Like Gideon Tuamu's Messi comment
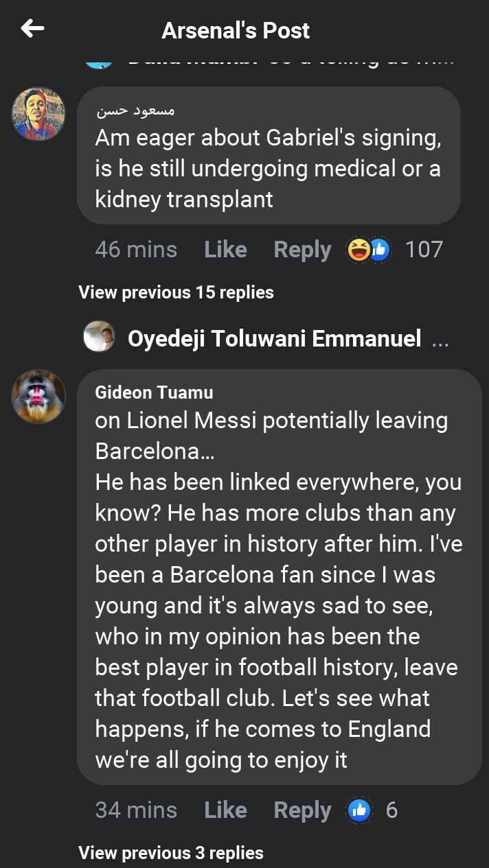 click(x=225, y=810)
